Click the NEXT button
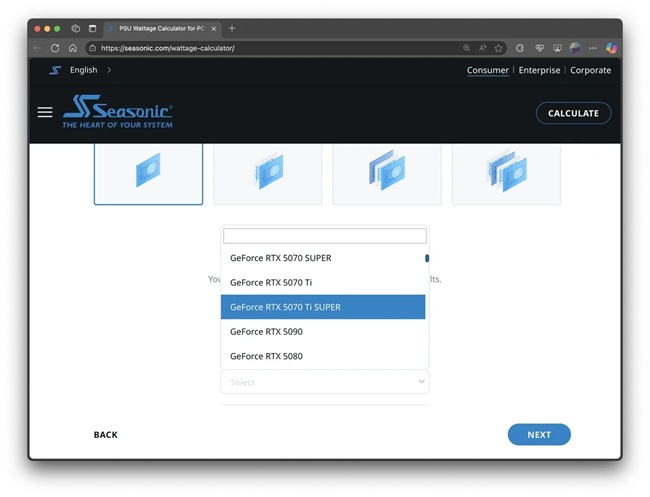Screen dimensions: 650x497 pos(539,435)
